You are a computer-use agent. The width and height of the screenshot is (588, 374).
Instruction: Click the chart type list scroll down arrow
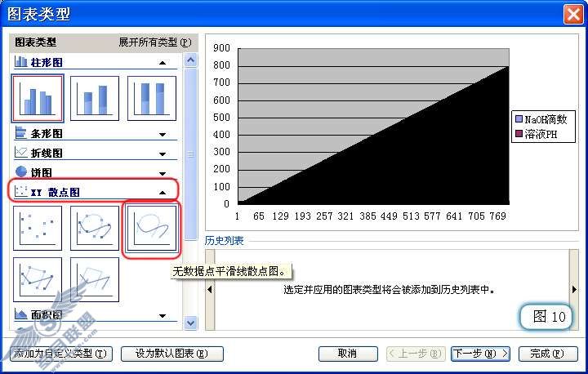click(191, 323)
